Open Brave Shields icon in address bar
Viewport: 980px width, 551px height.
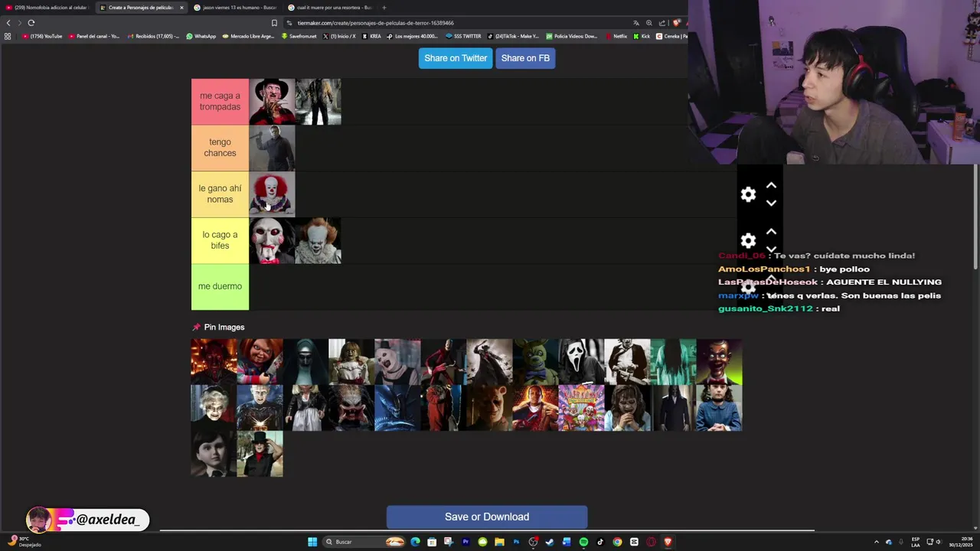676,22
